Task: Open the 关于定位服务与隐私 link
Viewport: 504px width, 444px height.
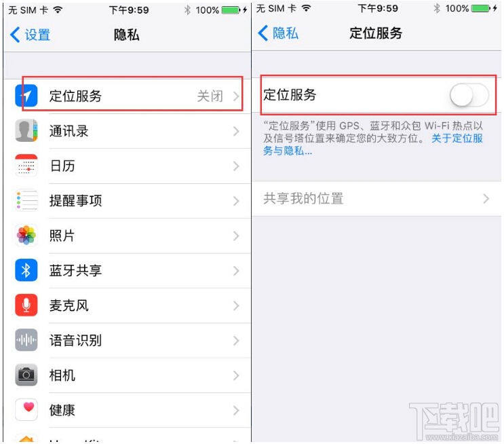Action: click(x=373, y=145)
